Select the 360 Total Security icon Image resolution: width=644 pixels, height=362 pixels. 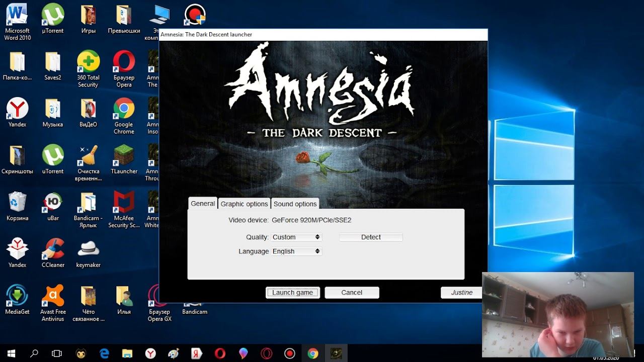pyautogui.click(x=88, y=69)
